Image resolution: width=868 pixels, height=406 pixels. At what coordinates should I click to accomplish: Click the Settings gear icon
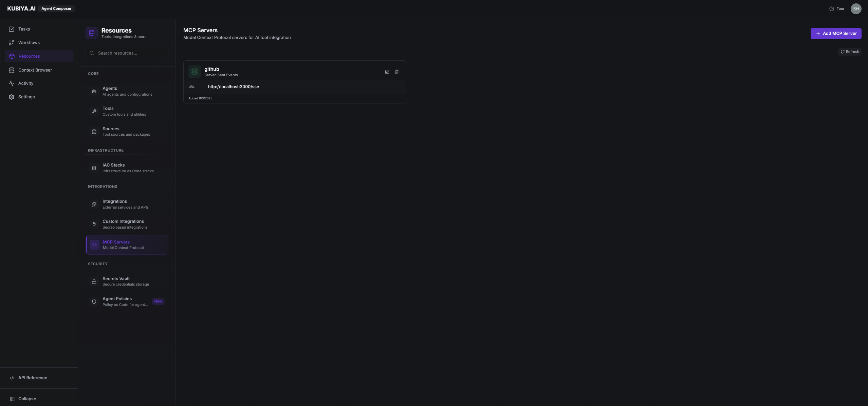coord(12,97)
